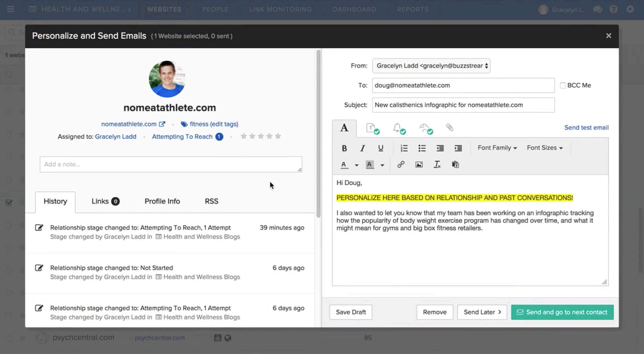This screenshot has height=354, width=644.
Task: Open the highlight color dropdown arrow
Action: [x=382, y=165]
